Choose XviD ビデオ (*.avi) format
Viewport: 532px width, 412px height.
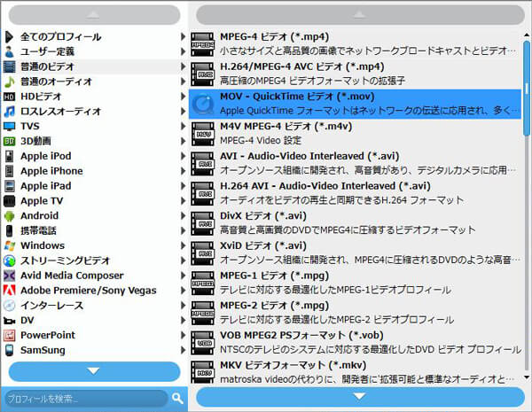[x=355, y=253]
